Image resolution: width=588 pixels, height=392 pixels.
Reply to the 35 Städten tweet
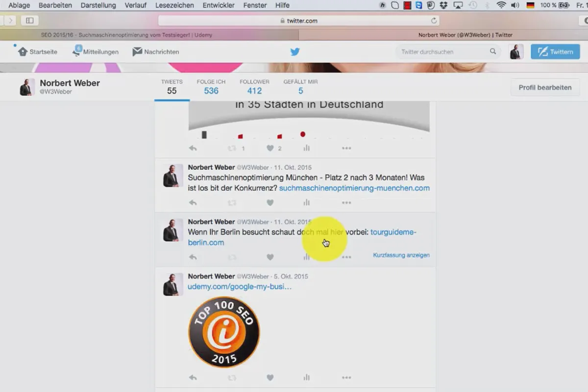(x=193, y=148)
